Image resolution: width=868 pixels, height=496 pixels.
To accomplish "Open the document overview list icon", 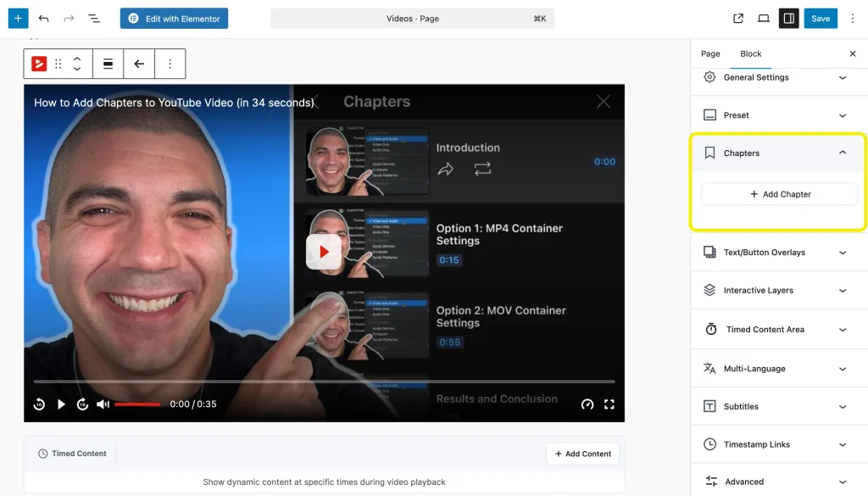I will 94,18.
